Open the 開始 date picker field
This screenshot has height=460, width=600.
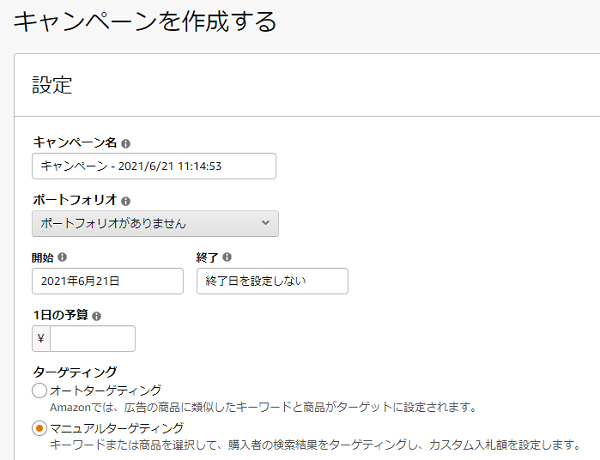tap(108, 281)
